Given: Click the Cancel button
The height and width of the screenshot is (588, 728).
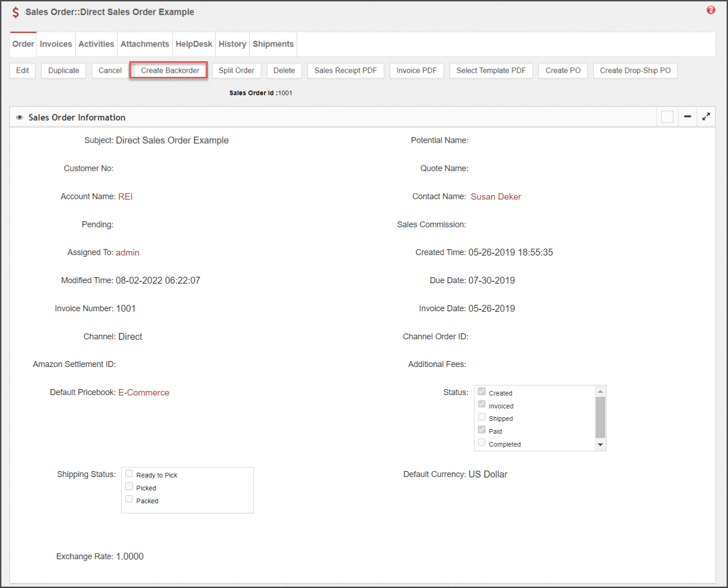Looking at the screenshot, I should click(110, 70).
